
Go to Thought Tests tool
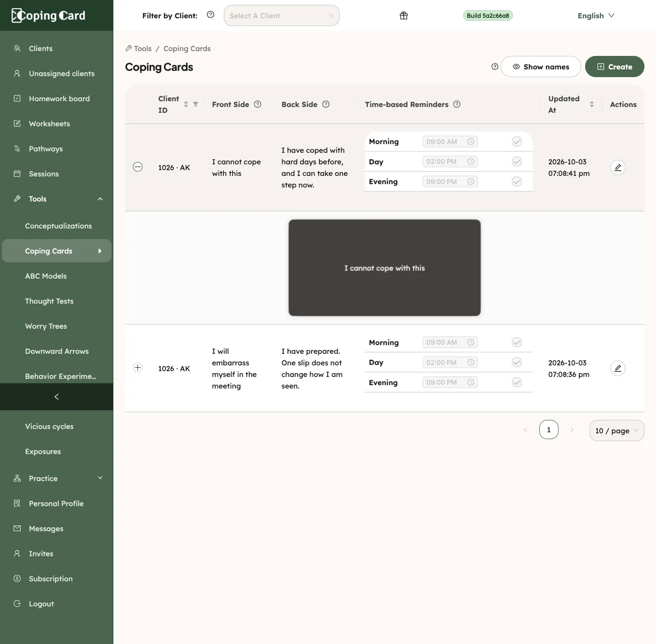click(x=56, y=301)
